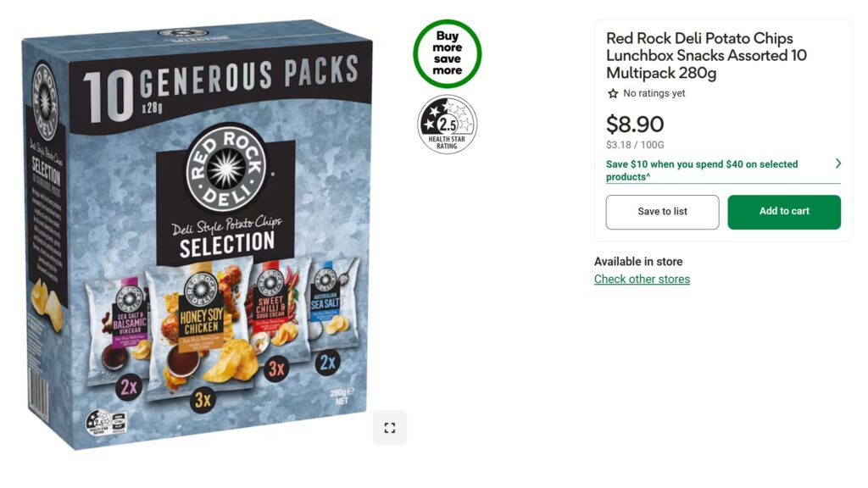This screenshot has width=868, height=488.
Task: Click the Buy more save more badge
Action: point(448,53)
